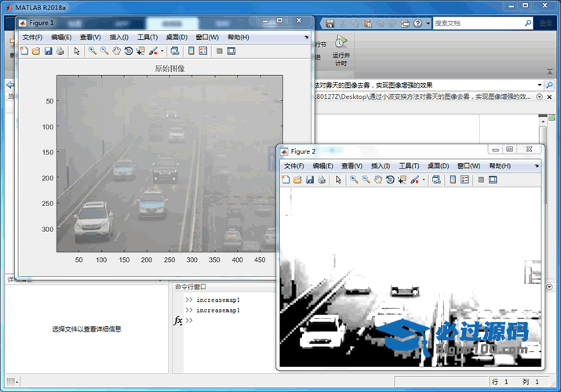Click the 运行并计时 button
Image resolution: width=561 pixels, height=392 pixels.
pos(340,51)
